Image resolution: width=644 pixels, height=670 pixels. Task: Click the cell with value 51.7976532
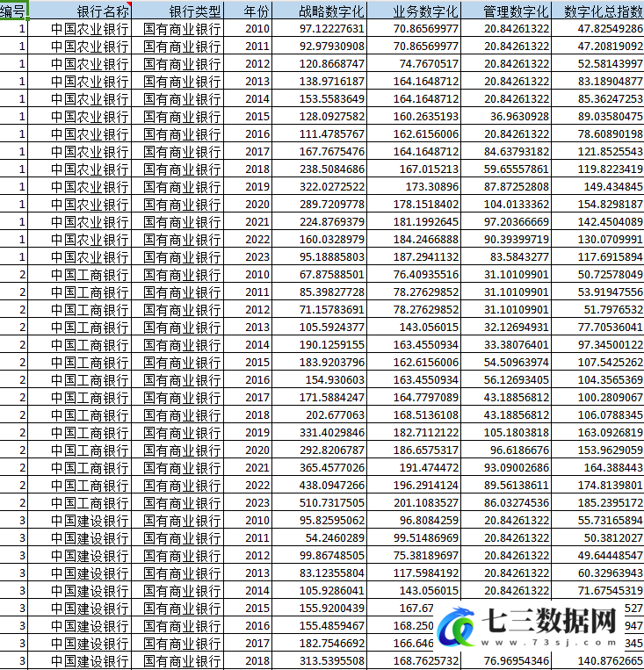(x=597, y=309)
